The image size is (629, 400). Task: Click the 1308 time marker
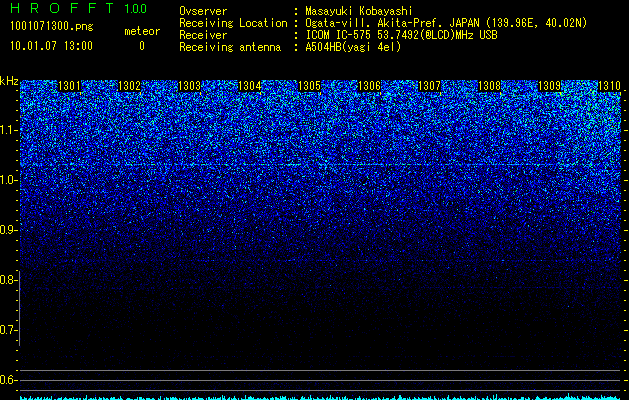[489, 86]
